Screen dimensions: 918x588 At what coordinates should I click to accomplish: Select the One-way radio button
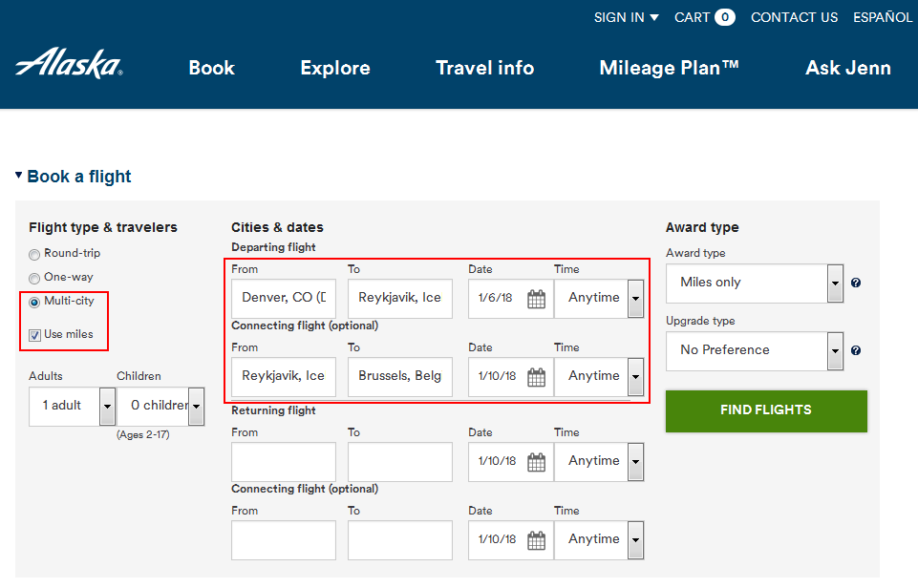(x=34, y=279)
